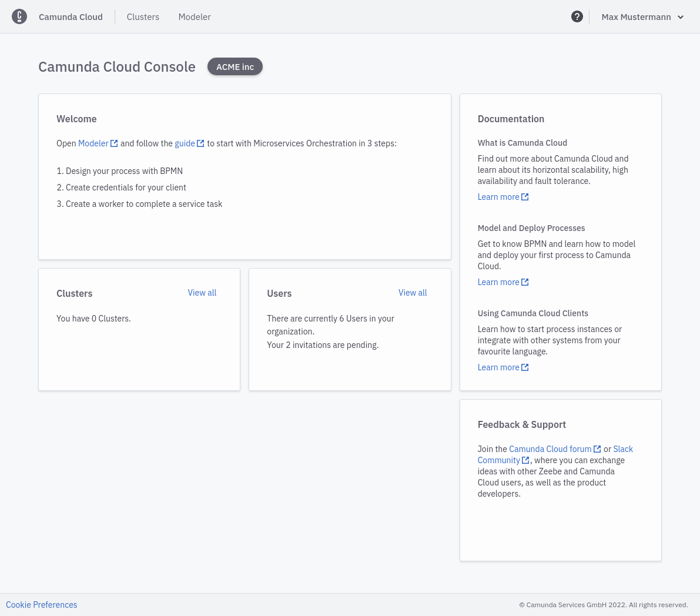Click external icon under What is Camunda Cloud
This screenshot has height=616, width=700.
tap(525, 197)
